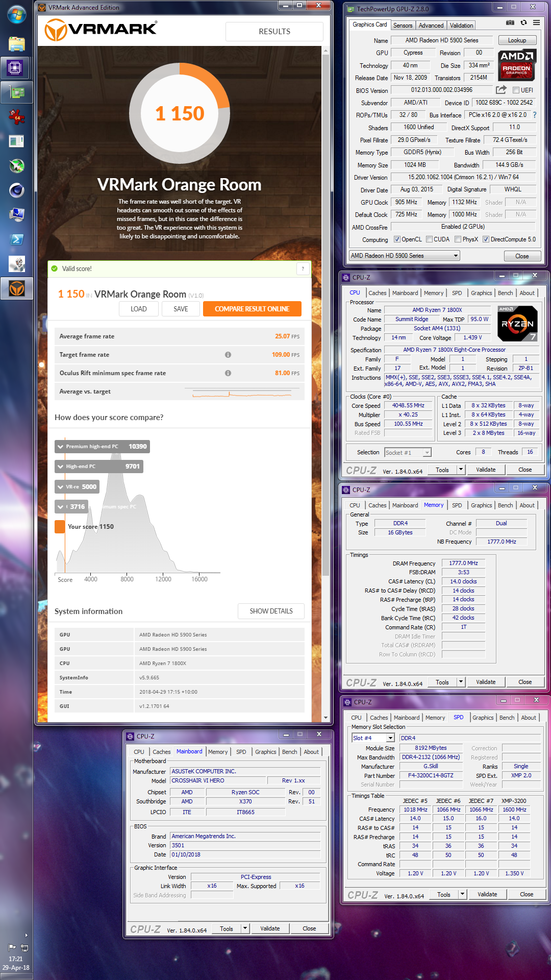This screenshot has width=551, height=980.
Task: Click the taskbar clock showing 17:21
Action: pos(16,959)
